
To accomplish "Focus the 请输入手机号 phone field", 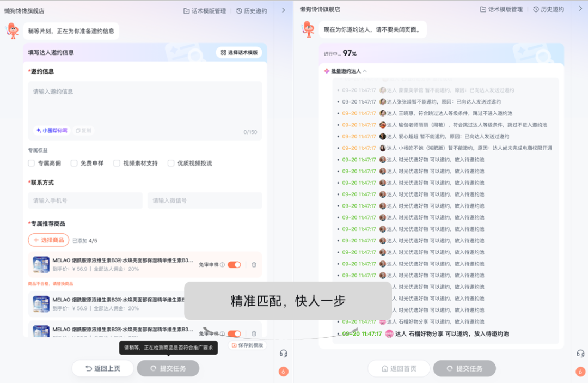I will [85, 200].
